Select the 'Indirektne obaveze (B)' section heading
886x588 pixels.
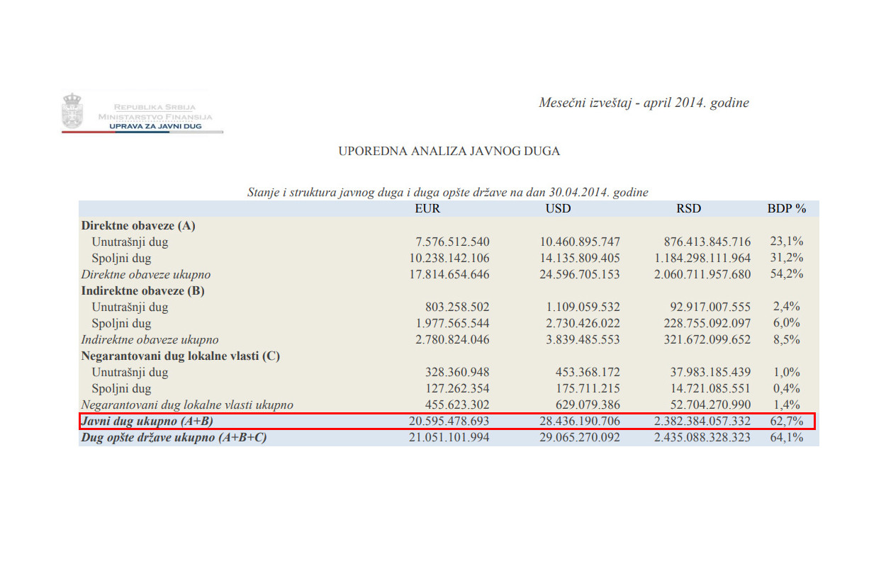click(x=143, y=290)
